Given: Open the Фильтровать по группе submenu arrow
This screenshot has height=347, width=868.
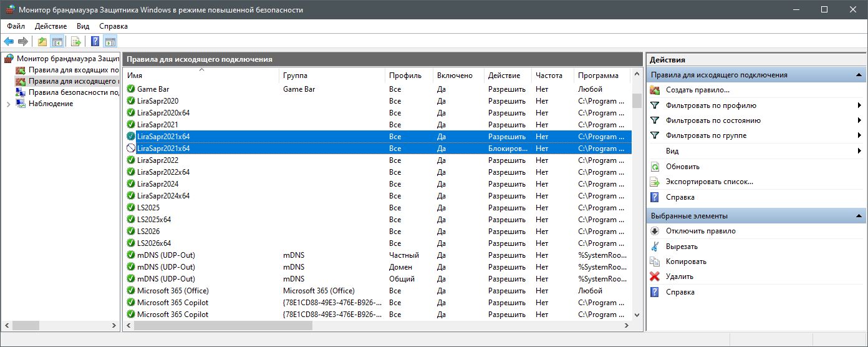Looking at the screenshot, I should (x=860, y=135).
